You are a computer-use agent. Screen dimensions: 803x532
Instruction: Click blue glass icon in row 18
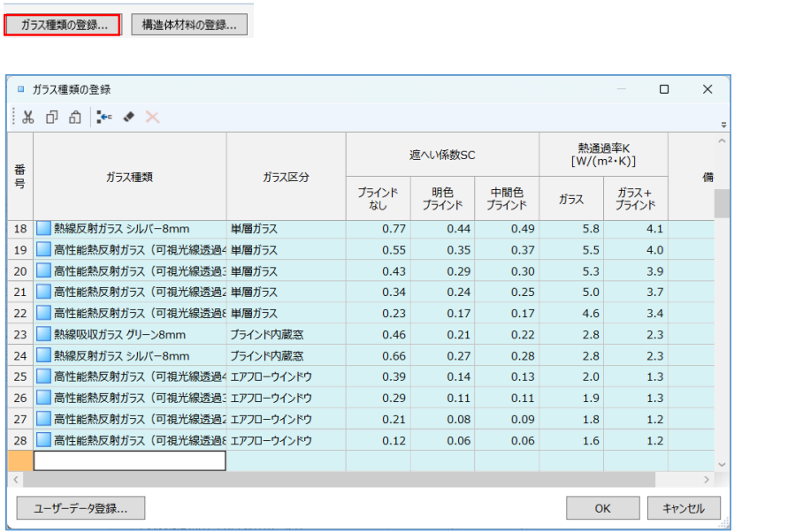(43, 229)
